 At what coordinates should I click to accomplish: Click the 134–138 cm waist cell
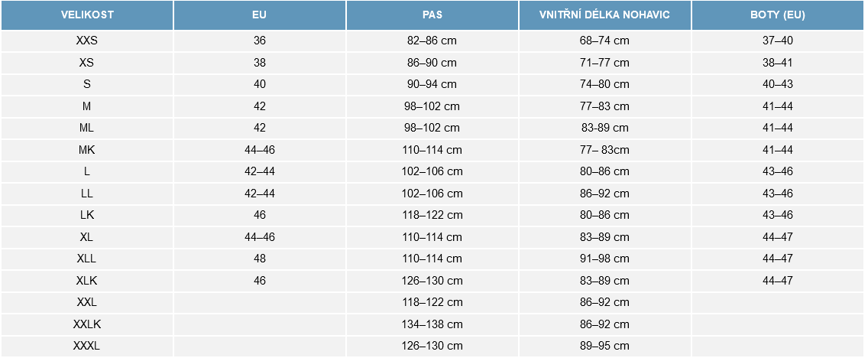click(x=432, y=324)
